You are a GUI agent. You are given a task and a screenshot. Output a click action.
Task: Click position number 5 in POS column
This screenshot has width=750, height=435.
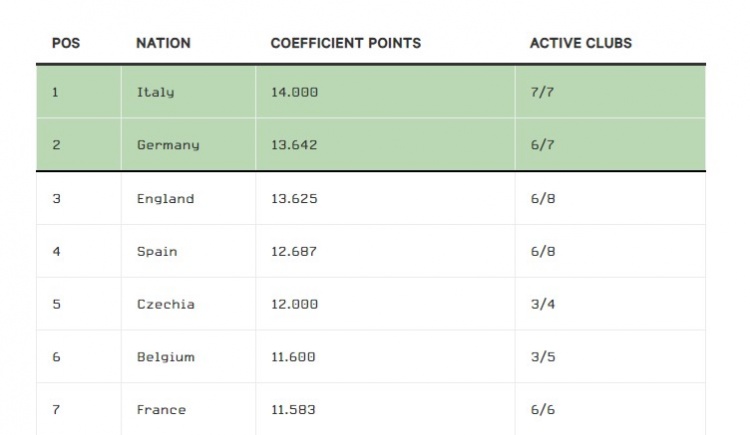tap(56, 304)
